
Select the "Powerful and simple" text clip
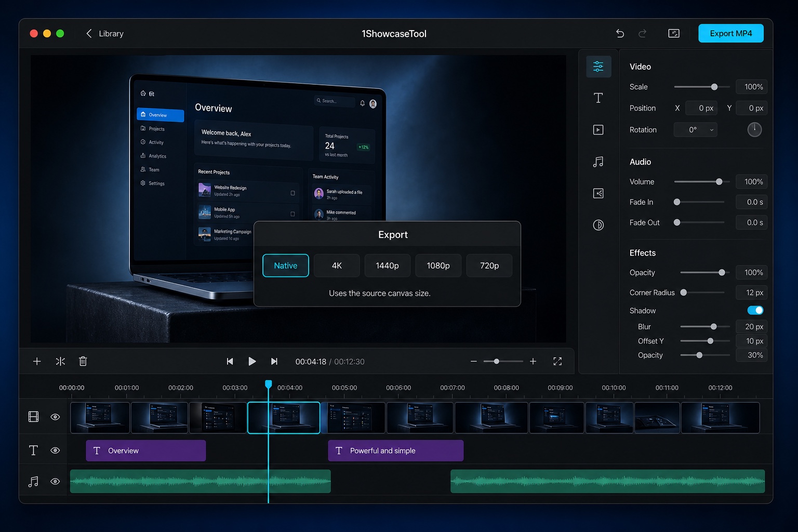tap(396, 450)
